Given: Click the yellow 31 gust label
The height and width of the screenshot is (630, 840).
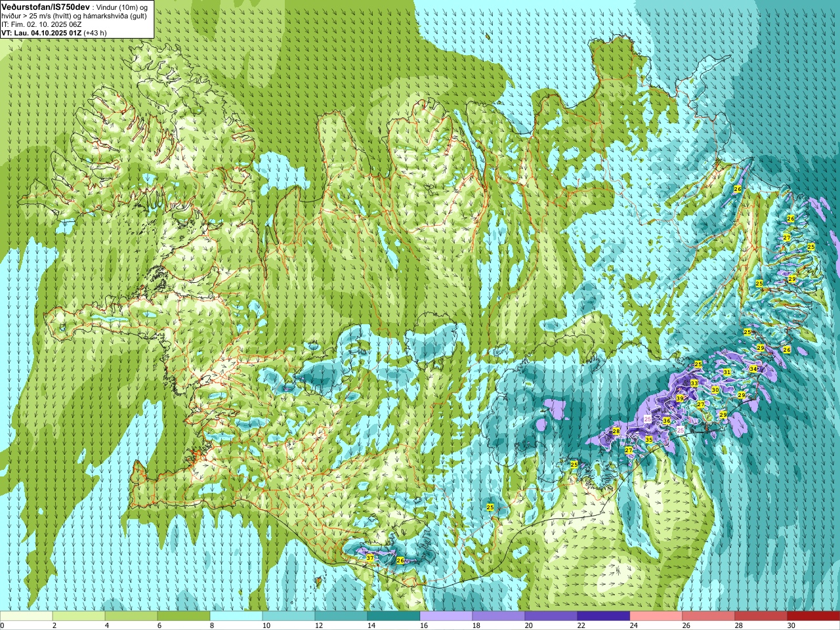Looking at the screenshot, I should pos(727,372).
